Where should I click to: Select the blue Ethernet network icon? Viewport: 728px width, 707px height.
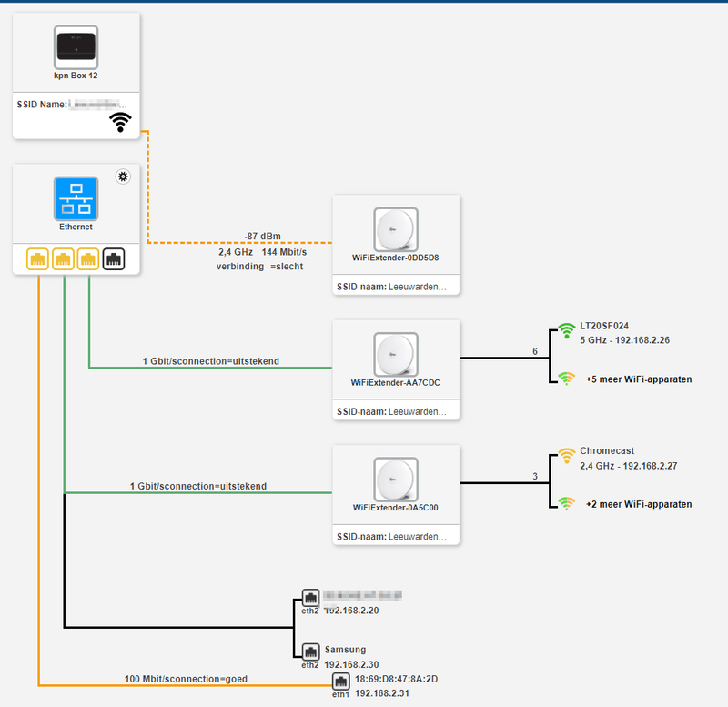tap(76, 198)
